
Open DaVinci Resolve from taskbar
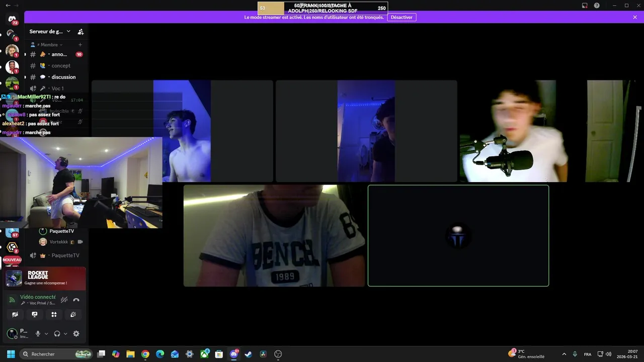coord(263,354)
